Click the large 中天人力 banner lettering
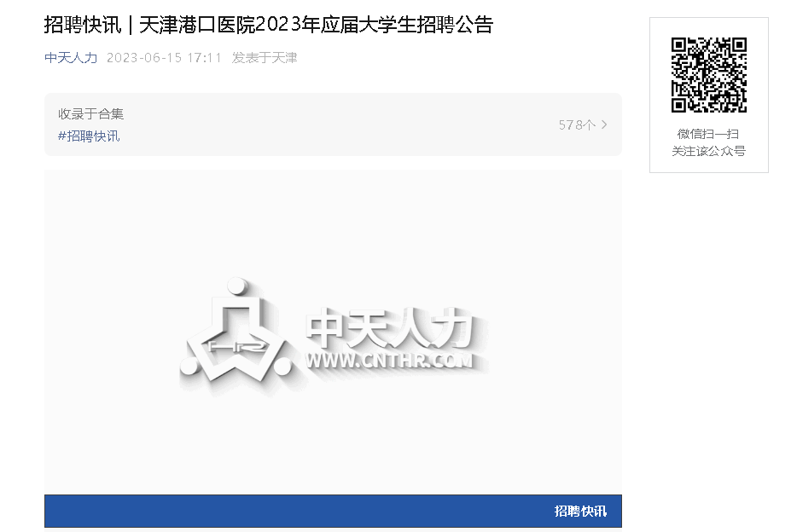This screenshot has height=532, width=797. pyautogui.click(x=390, y=328)
